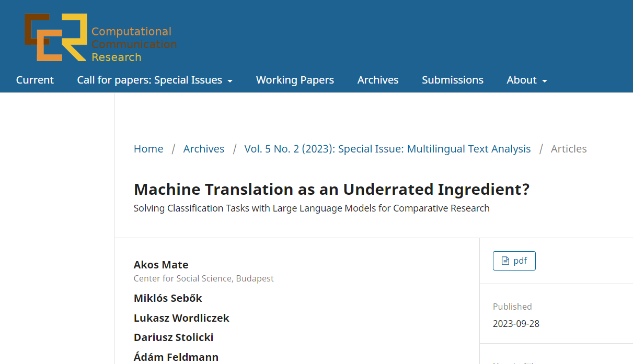Open the Vol. 5 No. 2 (2023) issue link
The height and width of the screenshot is (364, 633).
click(x=387, y=149)
